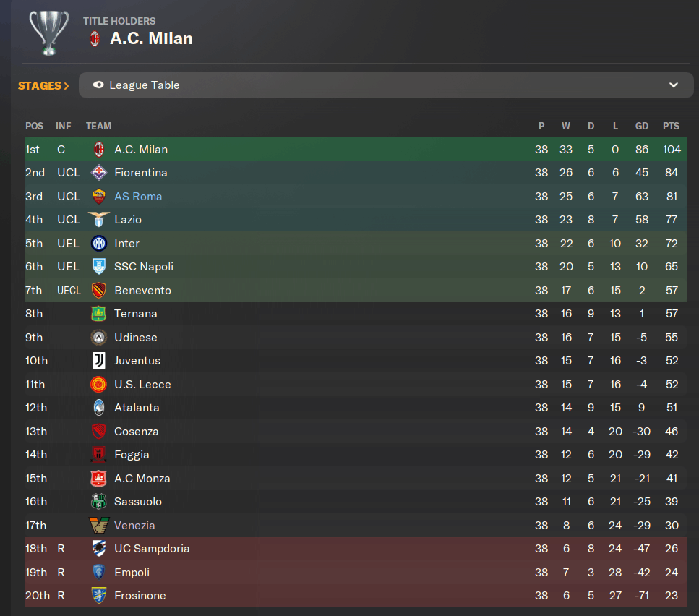Expand the STAGES chevron menu
699x616 pixels.
tap(43, 85)
